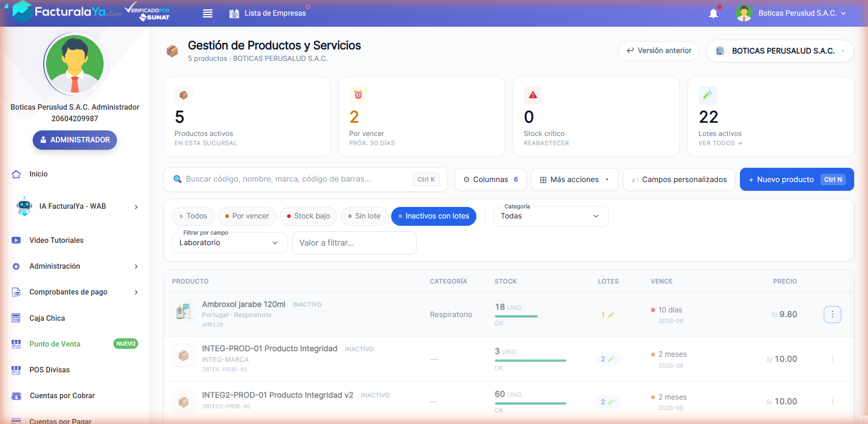The height and width of the screenshot is (424, 868).
Task: Select the Sin lote filter chip
Action: 364,216
